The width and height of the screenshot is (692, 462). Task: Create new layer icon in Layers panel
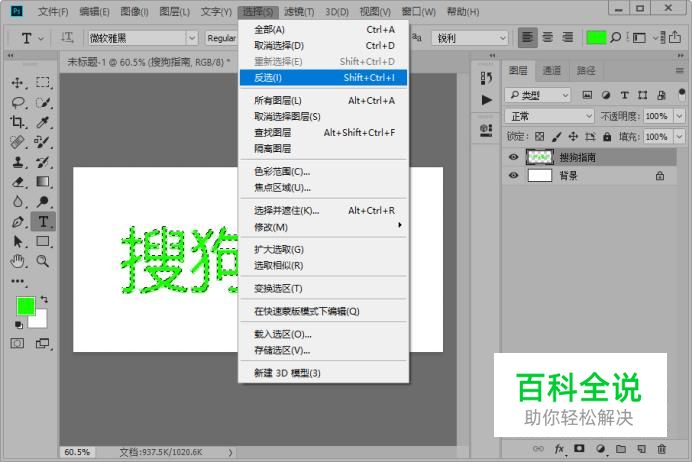click(x=641, y=449)
